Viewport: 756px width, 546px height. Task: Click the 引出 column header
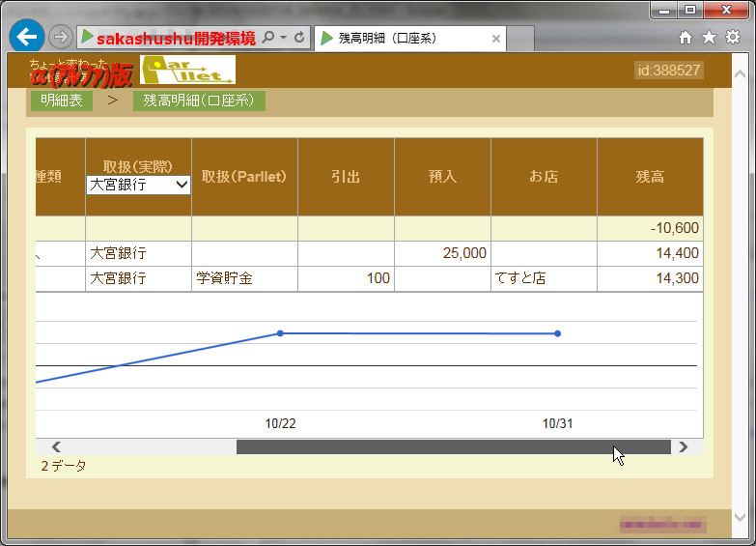(x=346, y=177)
